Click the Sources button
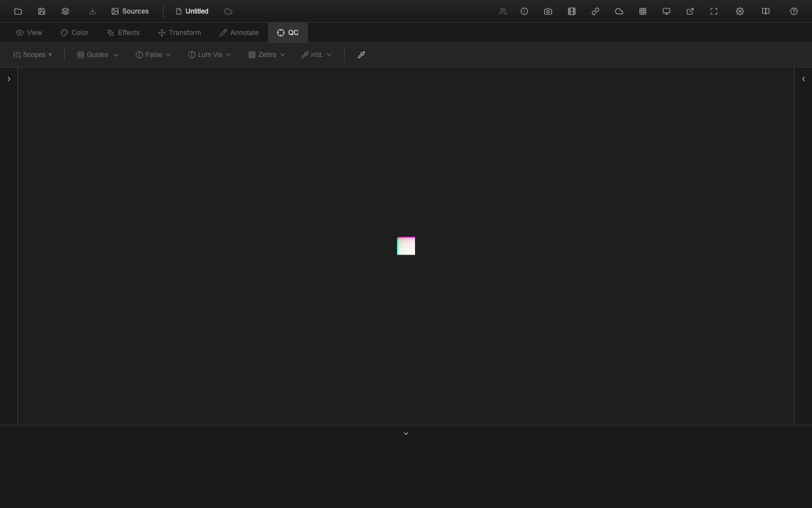Image resolution: width=812 pixels, height=508 pixels. (x=130, y=11)
